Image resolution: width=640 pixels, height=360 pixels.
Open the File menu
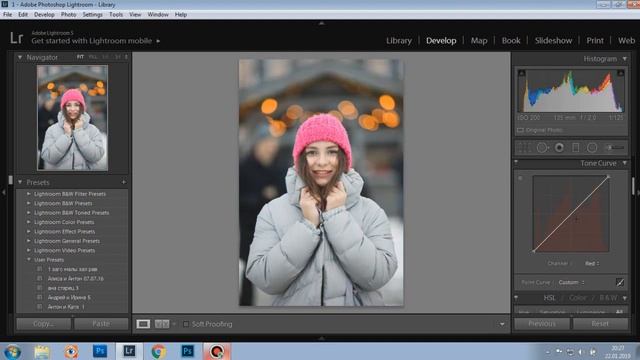pyautogui.click(x=7, y=15)
